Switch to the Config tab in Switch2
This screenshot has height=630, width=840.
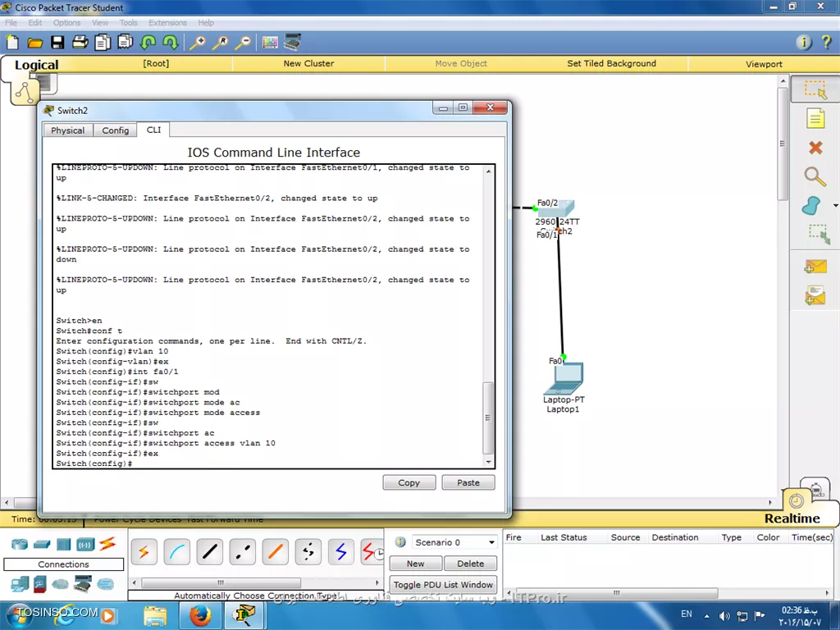pyautogui.click(x=115, y=130)
